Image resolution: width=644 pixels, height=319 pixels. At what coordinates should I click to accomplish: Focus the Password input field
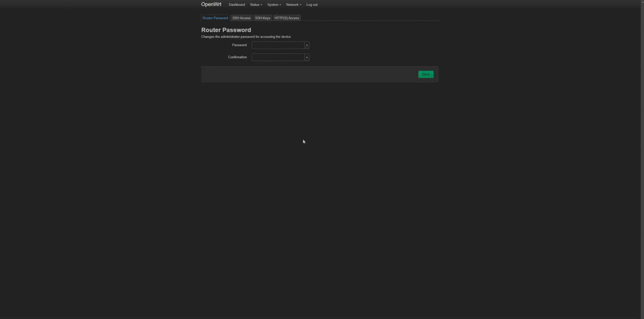click(x=278, y=45)
